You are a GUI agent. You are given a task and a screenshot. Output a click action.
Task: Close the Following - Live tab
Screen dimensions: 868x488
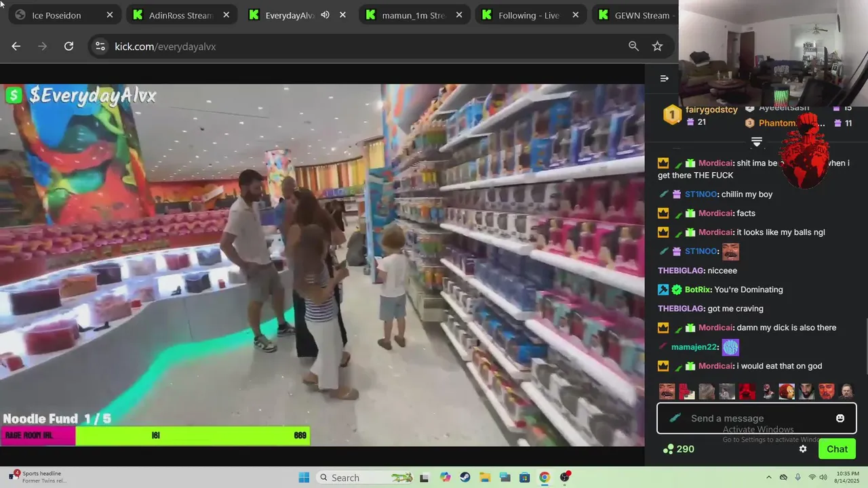click(576, 15)
